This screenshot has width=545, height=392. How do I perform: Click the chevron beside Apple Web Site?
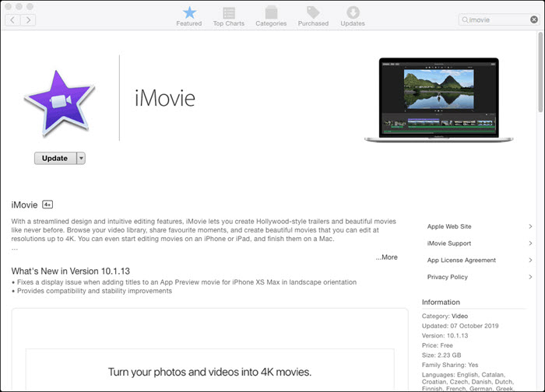tap(530, 226)
